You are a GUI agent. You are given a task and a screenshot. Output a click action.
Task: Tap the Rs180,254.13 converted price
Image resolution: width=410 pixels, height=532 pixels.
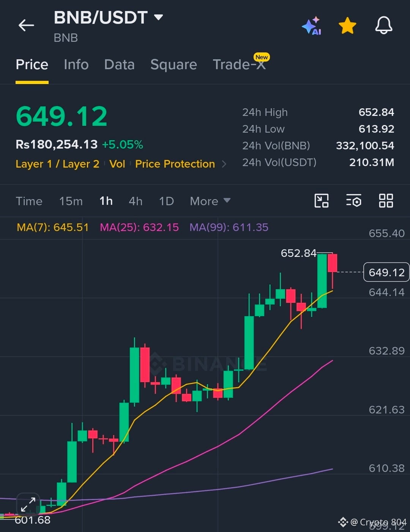57,144
